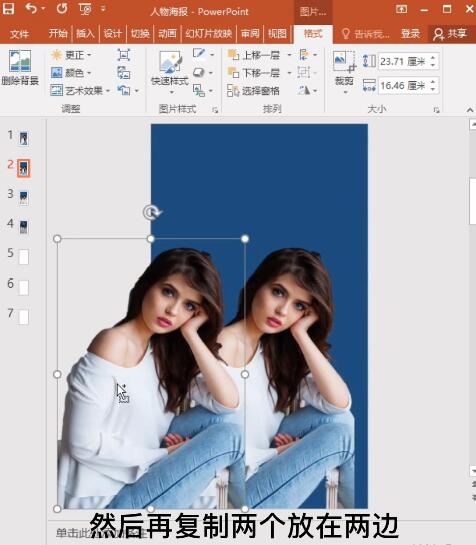
Task: Select blank slide 5 thumbnail
Action: [x=24, y=257]
